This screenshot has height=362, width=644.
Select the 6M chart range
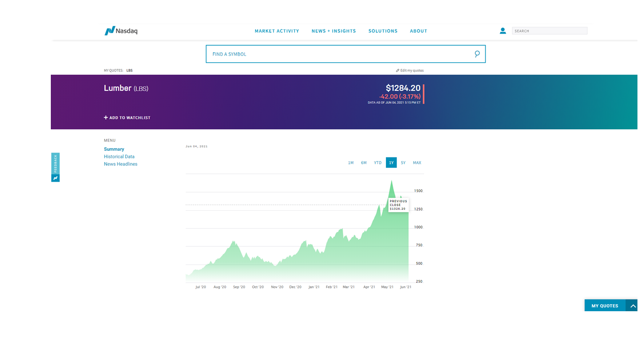[364, 162]
